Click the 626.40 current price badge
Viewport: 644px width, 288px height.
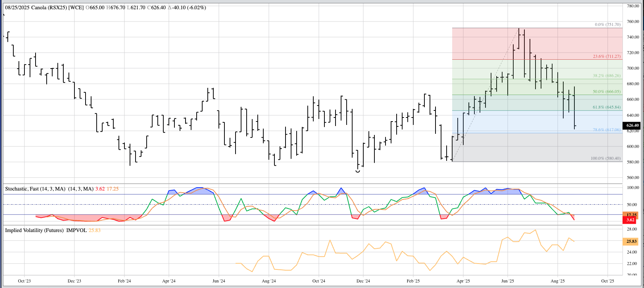point(632,125)
